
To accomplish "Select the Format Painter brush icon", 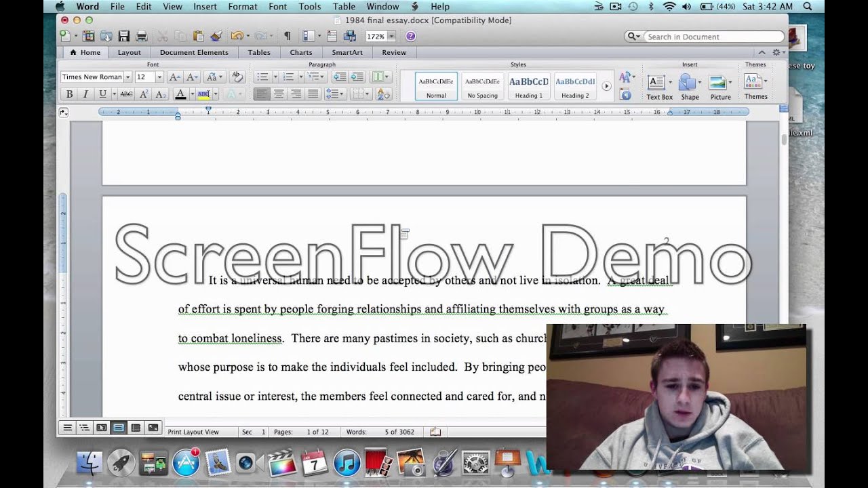I will (216, 36).
